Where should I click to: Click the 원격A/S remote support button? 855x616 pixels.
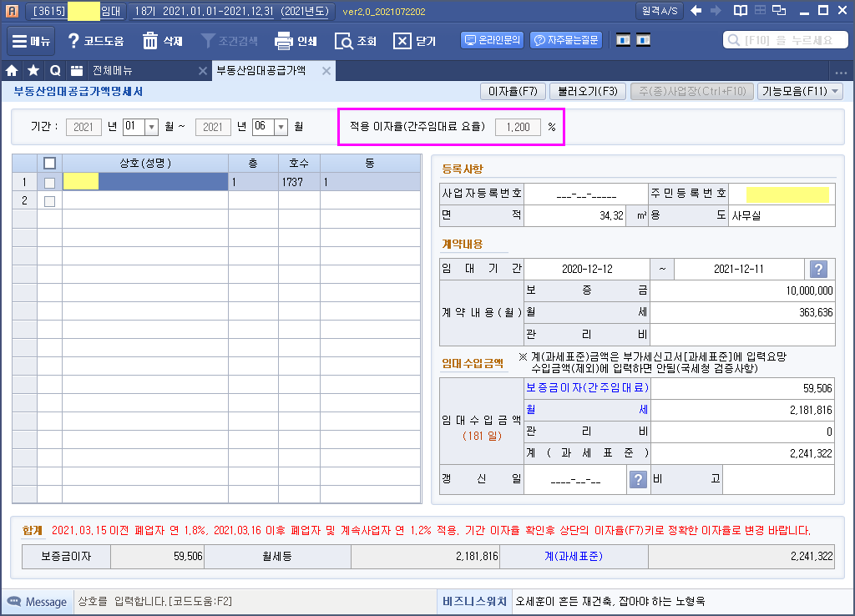[x=660, y=10]
